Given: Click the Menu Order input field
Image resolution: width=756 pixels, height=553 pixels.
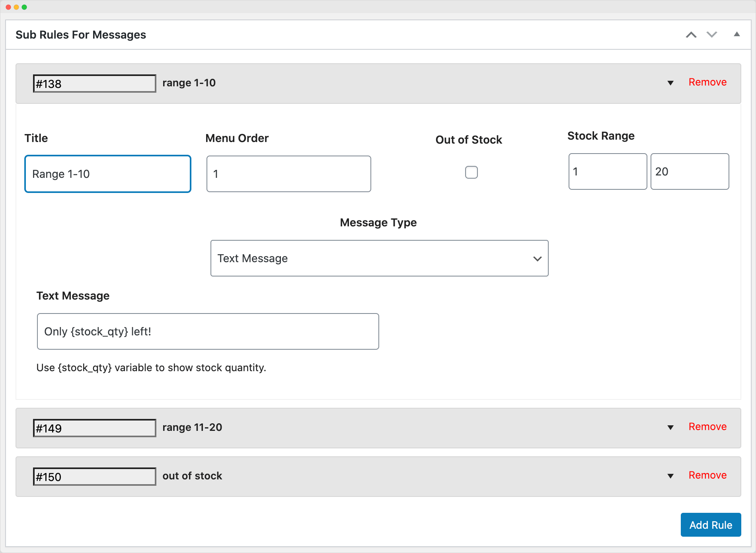Looking at the screenshot, I should point(288,174).
